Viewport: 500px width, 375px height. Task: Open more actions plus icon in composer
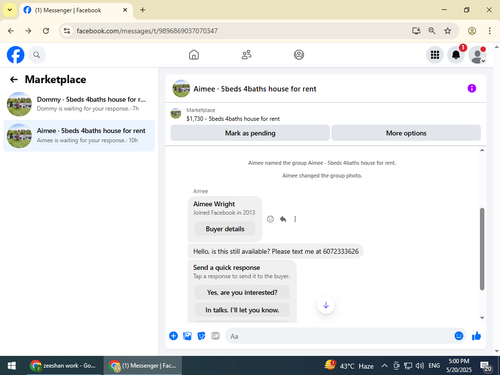[x=173, y=336]
